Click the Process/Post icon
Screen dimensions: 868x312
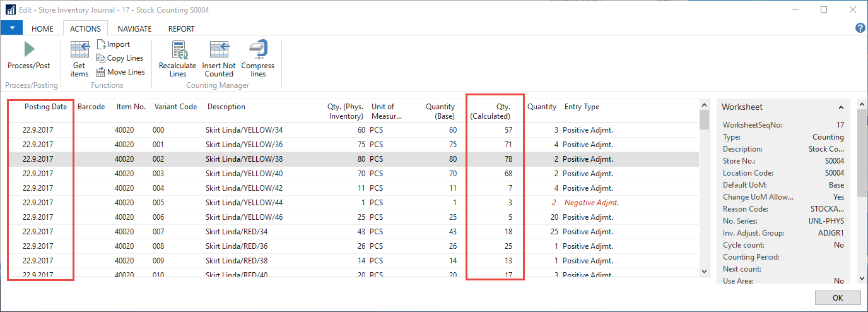(29, 49)
